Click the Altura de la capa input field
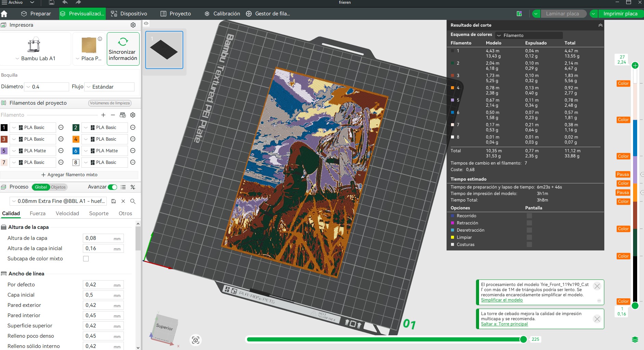The image size is (644, 350). click(x=103, y=238)
